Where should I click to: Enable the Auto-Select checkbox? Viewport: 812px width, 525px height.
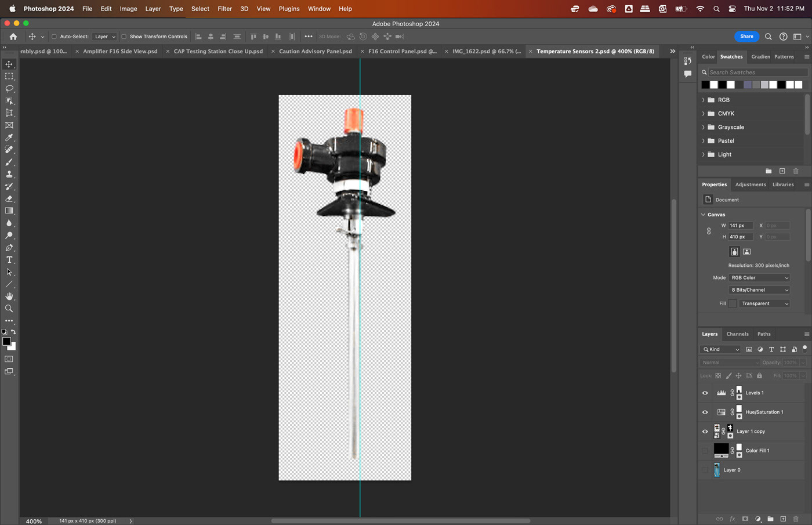pos(55,37)
